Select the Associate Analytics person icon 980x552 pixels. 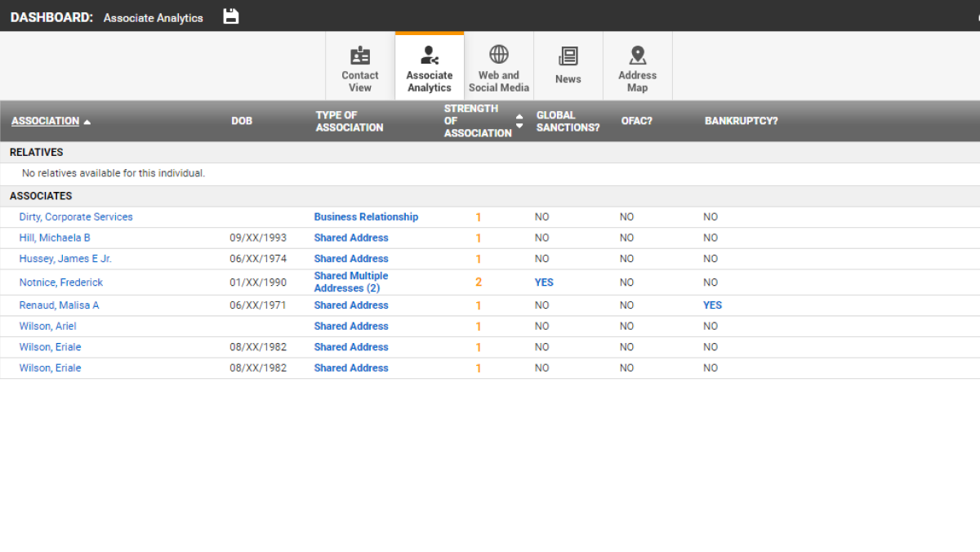[429, 56]
